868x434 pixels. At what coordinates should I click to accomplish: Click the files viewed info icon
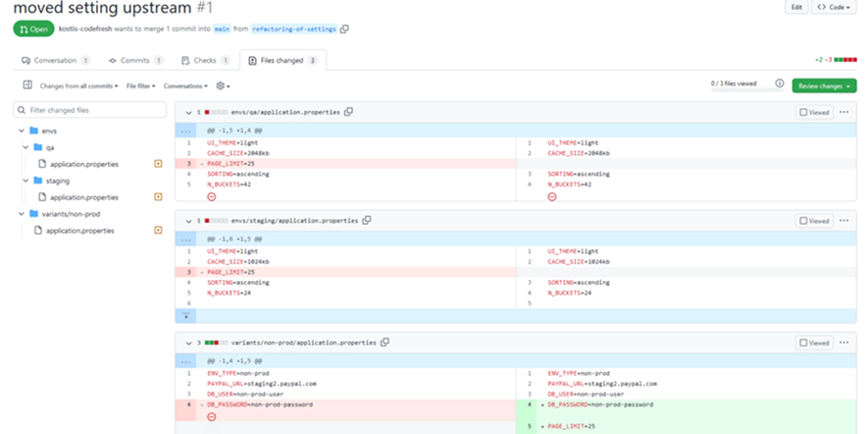780,83
